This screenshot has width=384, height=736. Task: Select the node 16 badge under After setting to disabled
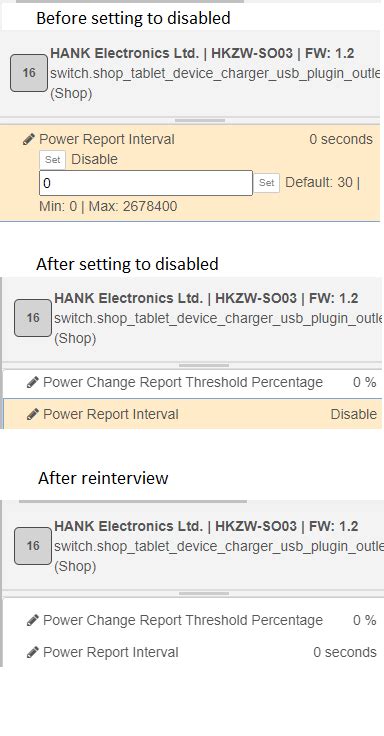[x=33, y=318]
